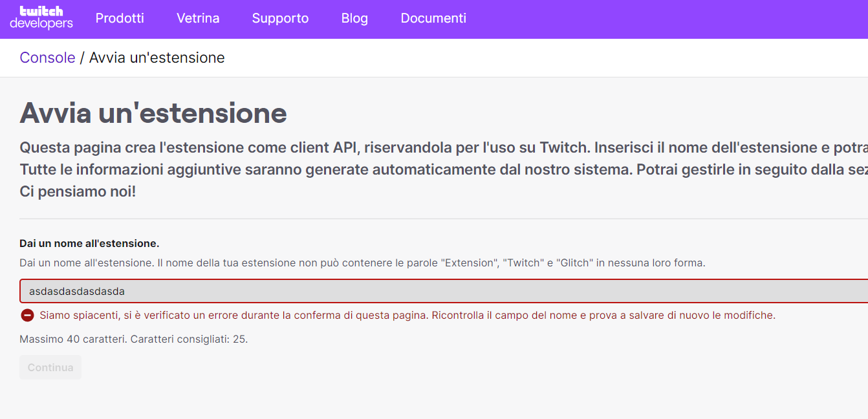Navigate to Supporto
The image size is (868, 419).
(280, 18)
